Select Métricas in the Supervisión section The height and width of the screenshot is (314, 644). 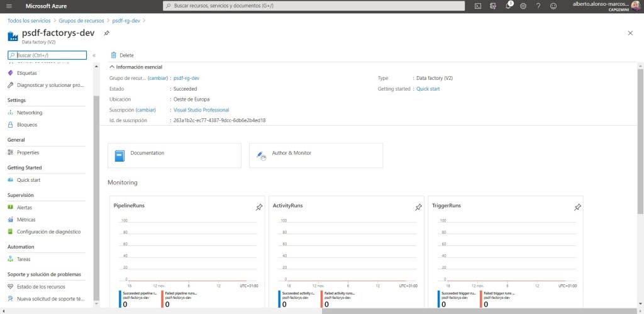[x=26, y=220]
